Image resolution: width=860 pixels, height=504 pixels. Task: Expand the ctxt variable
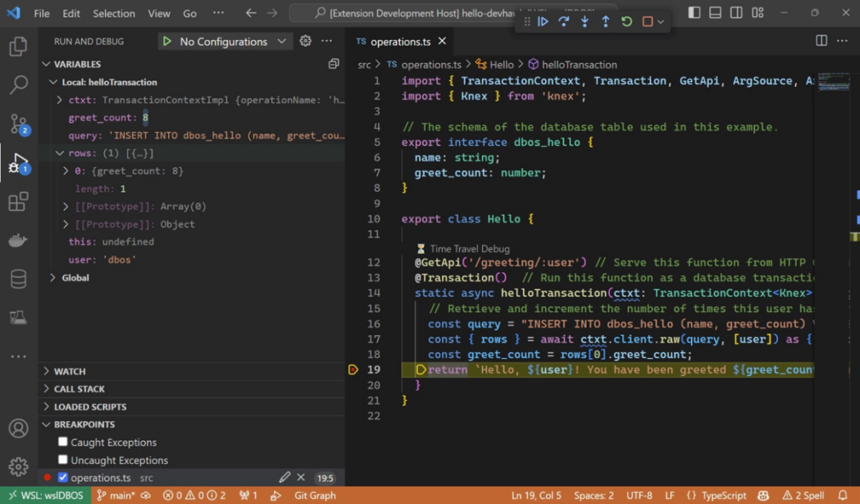pos(59,100)
